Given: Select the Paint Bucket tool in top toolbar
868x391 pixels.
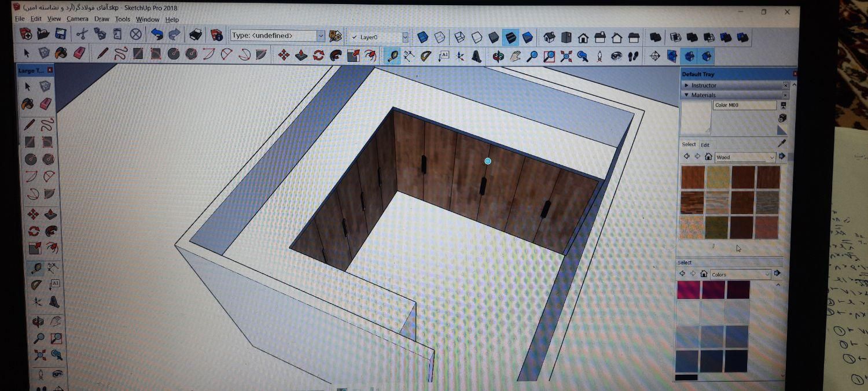Looking at the screenshot, I should coord(61,54).
